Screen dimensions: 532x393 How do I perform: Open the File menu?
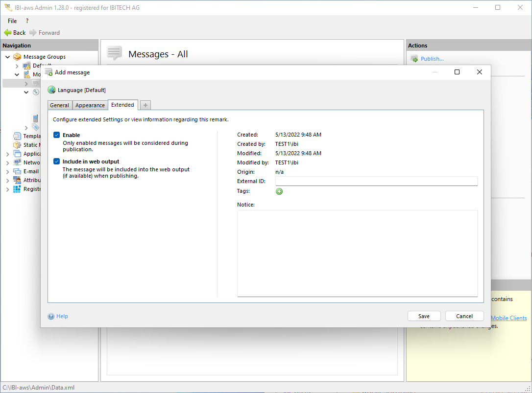tap(12, 21)
